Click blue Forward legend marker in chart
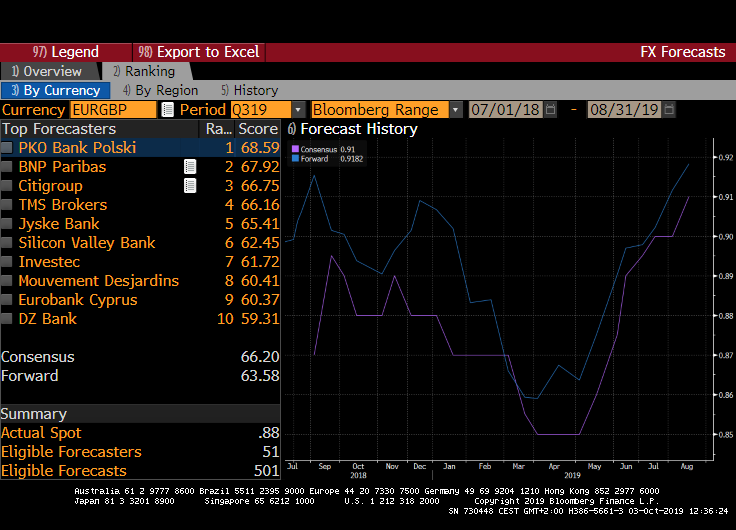736x530 pixels. point(295,158)
